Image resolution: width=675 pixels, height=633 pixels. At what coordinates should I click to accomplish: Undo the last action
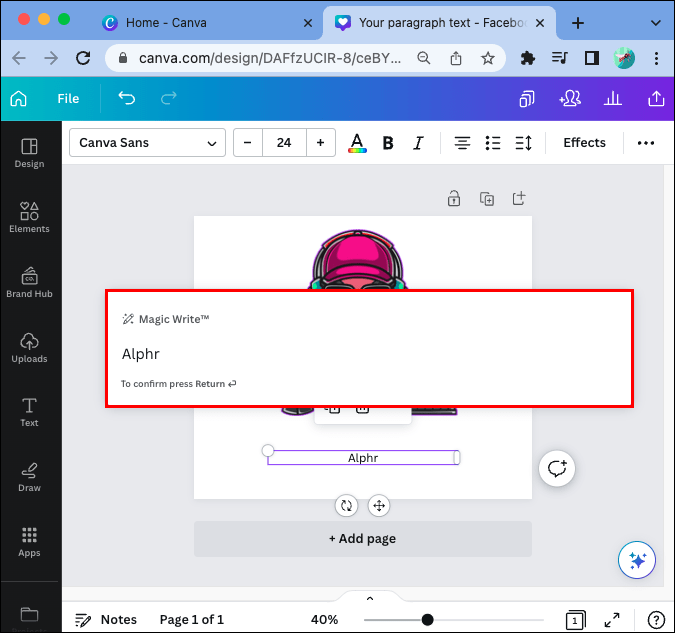[127, 99]
